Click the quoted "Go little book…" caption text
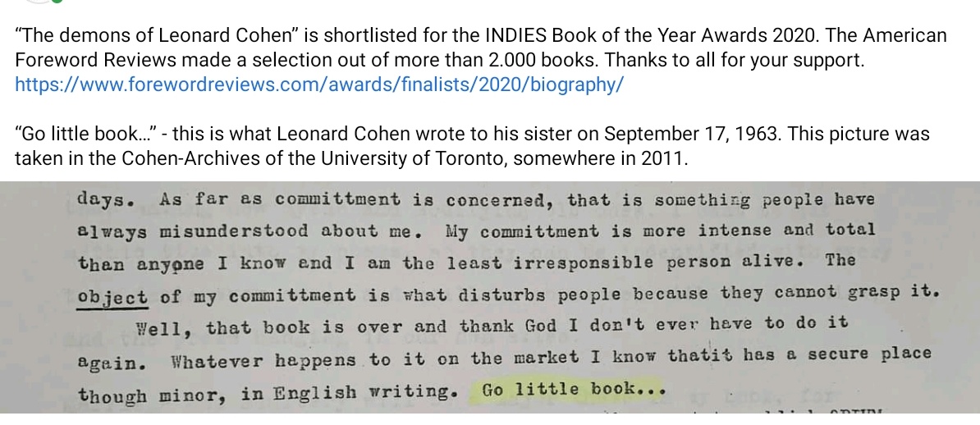The width and height of the screenshot is (980, 425). coord(90,134)
